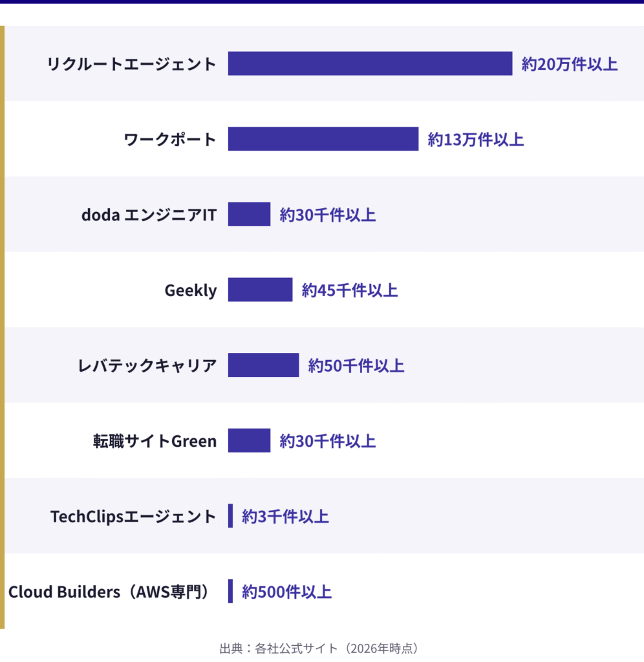Click the 約50千件以上 value text
Screen dimensions: 644x662
tap(356, 366)
